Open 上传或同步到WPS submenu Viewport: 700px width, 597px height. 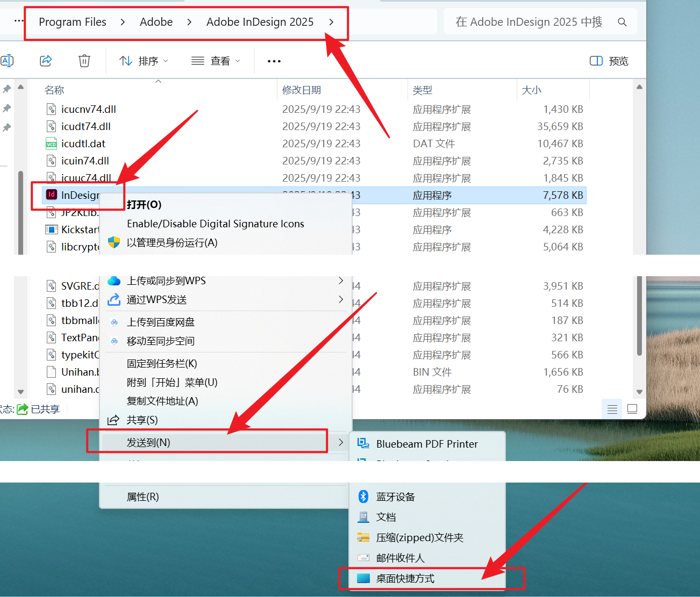click(x=226, y=281)
